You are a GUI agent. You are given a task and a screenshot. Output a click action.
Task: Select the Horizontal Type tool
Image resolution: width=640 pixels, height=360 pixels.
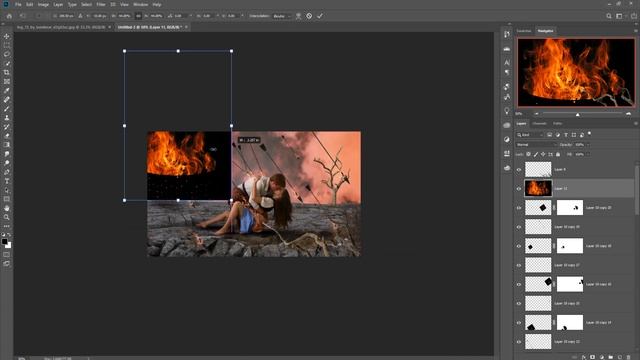tap(7, 181)
